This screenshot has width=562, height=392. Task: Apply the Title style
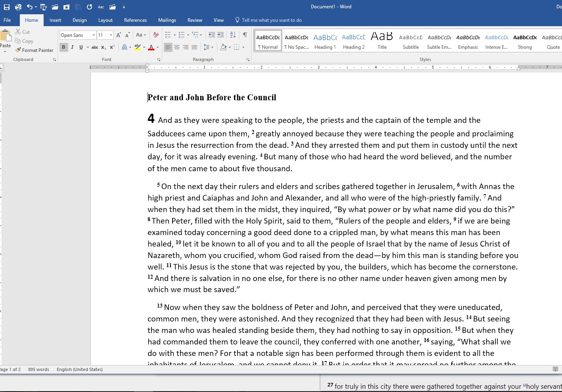pos(382,41)
